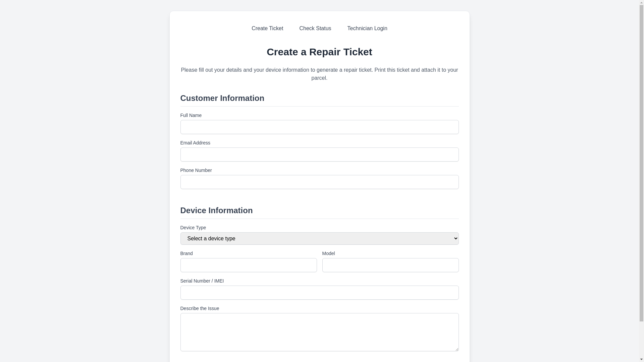Click the Customer Information section heading
Screen dimensions: 644x362
pos(222,98)
